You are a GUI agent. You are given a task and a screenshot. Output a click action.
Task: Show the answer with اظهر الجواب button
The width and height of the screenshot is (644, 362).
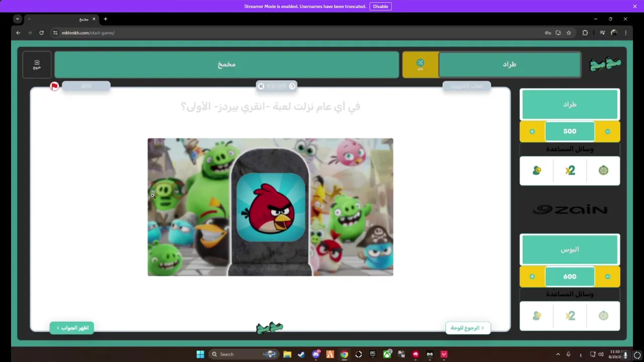click(72, 328)
